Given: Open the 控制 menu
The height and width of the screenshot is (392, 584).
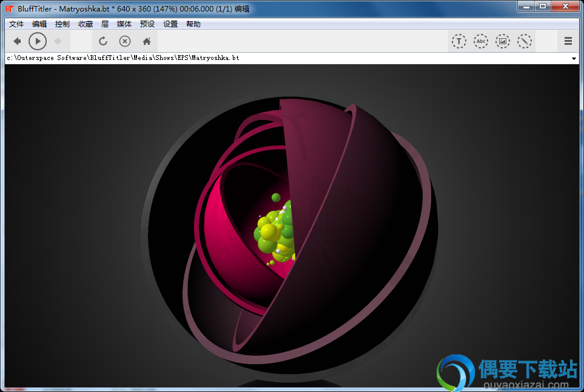Looking at the screenshot, I should [62, 24].
